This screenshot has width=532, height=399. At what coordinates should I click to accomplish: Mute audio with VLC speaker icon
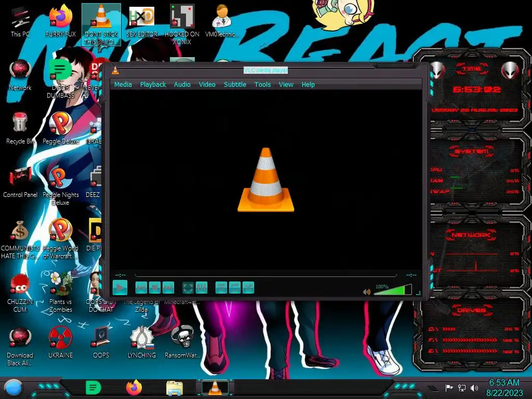366,292
